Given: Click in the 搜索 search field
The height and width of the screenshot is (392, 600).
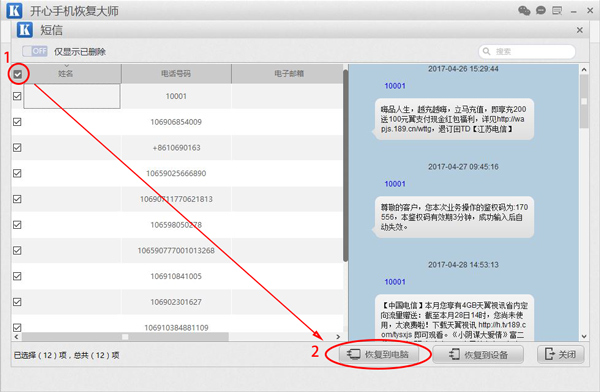Looking at the screenshot, I should pyautogui.click(x=527, y=51).
